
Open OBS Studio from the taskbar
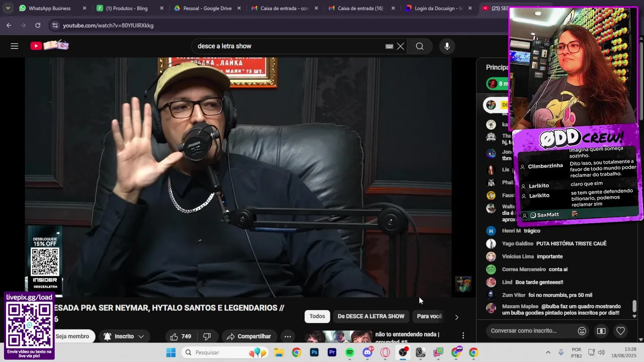pos(403,352)
